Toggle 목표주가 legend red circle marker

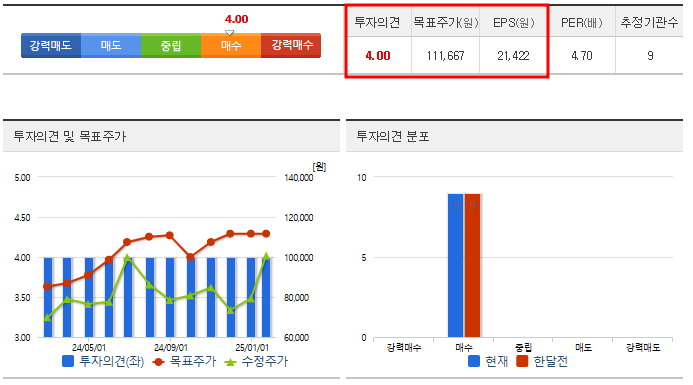(158, 362)
